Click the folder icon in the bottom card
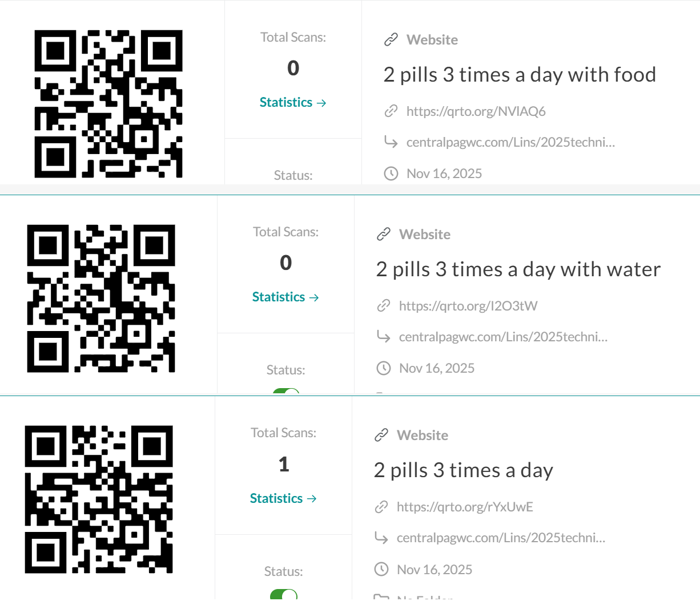The width and height of the screenshot is (700, 605). [x=381, y=598]
